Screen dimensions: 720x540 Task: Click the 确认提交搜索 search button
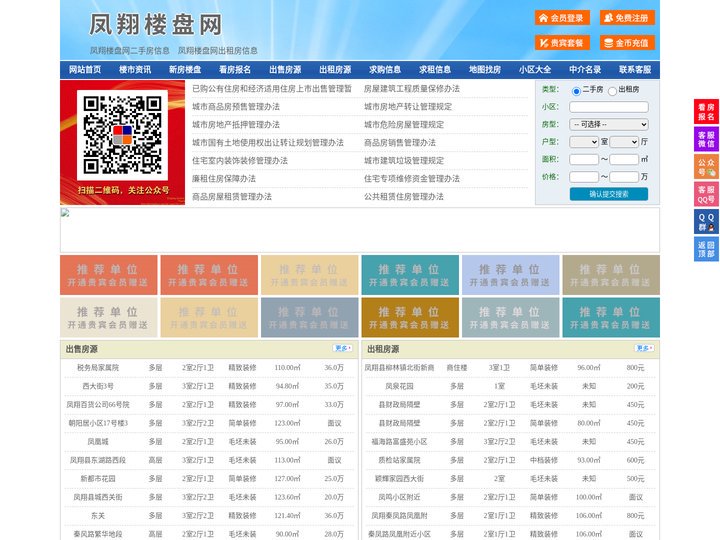[x=609, y=194]
